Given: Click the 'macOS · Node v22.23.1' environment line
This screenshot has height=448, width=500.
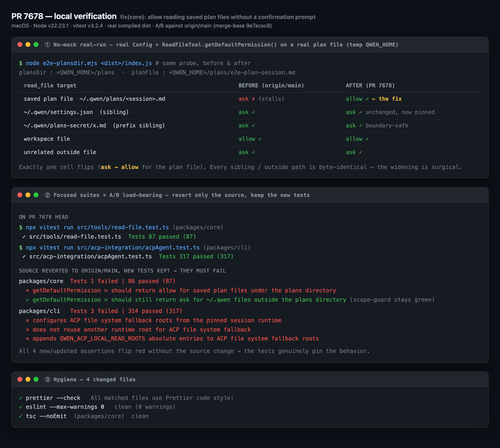Looking at the screenshot, I should pos(142,26).
